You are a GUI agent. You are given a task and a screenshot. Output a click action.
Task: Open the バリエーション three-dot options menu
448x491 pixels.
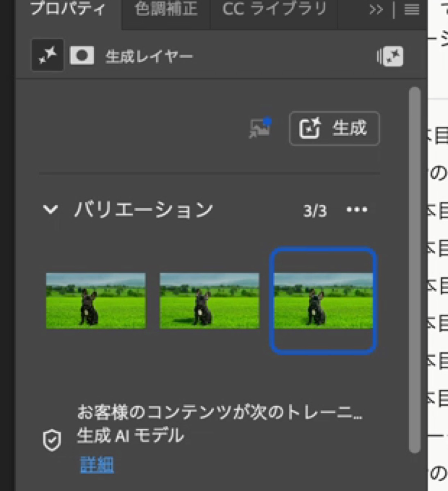pyautogui.click(x=357, y=210)
